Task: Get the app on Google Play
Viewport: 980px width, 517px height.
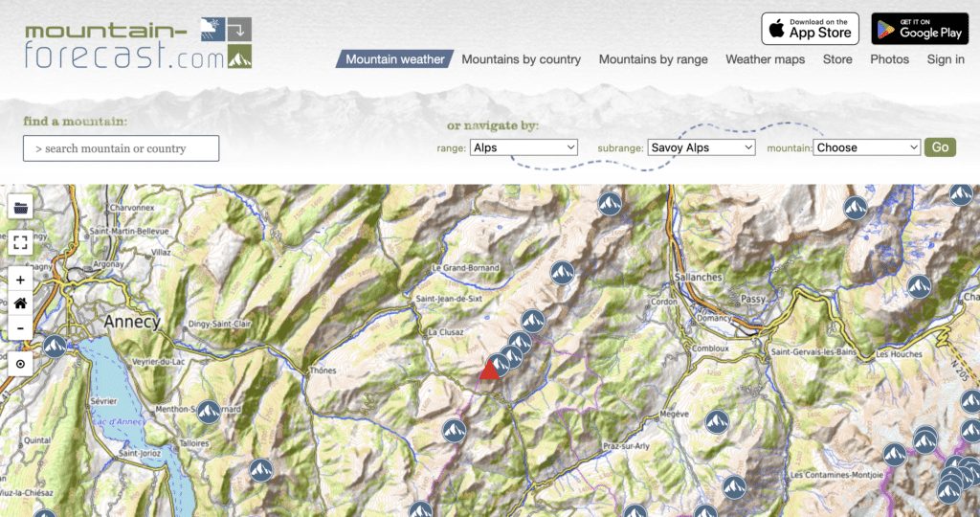Action: coord(920,29)
